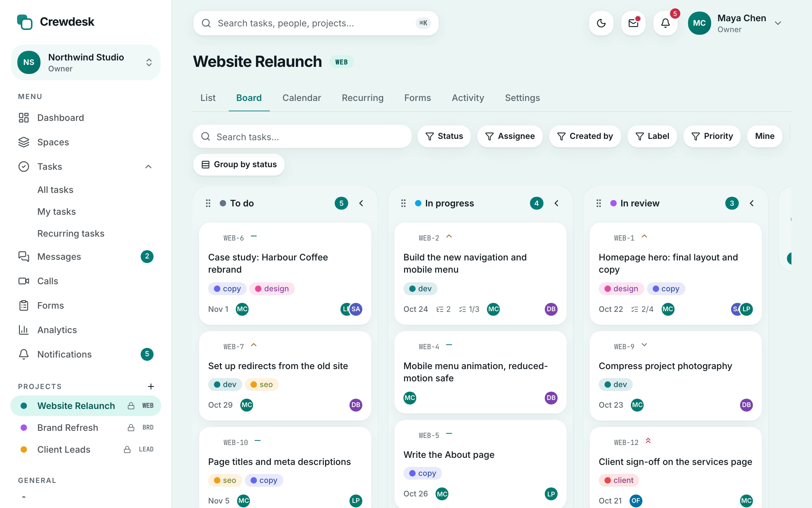
Task: Select My tasks sidebar item
Action: [56, 212]
